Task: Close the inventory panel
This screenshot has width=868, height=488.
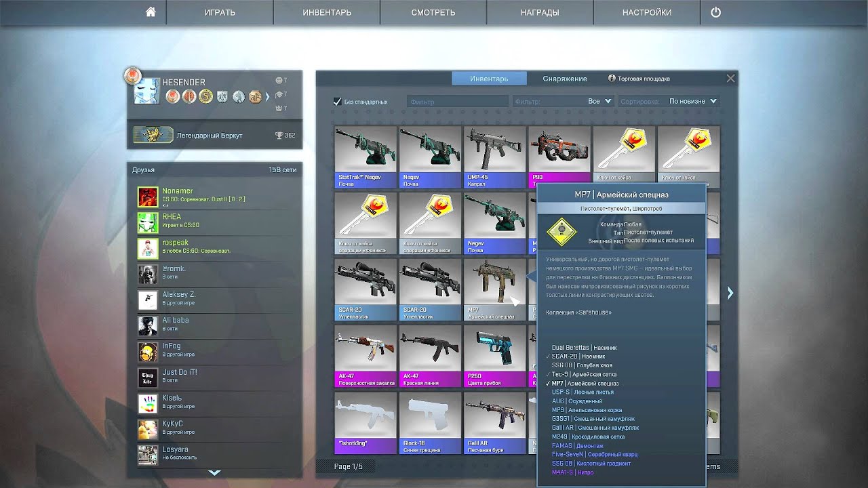Action: point(730,79)
